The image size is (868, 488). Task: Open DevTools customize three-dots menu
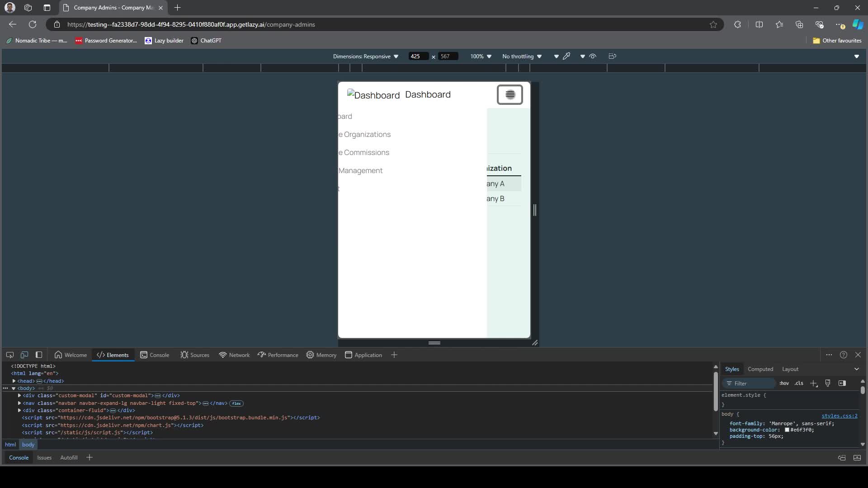(x=829, y=355)
